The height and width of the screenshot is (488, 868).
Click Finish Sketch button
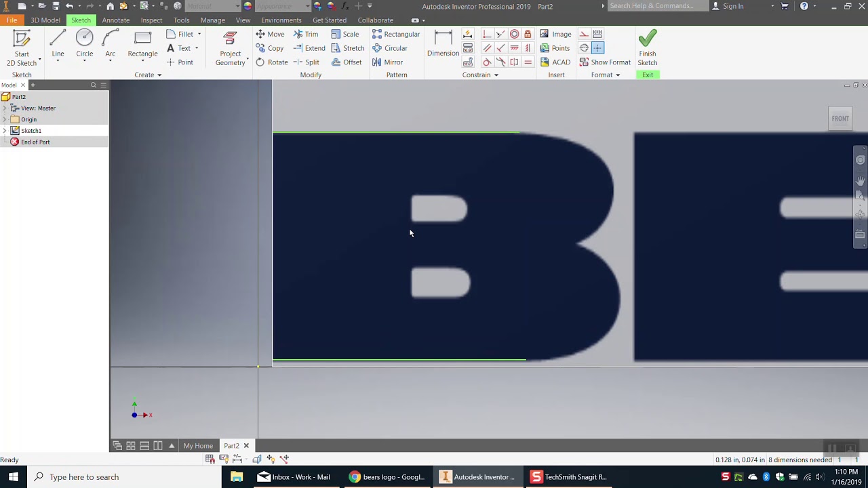pyautogui.click(x=648, y=47)
